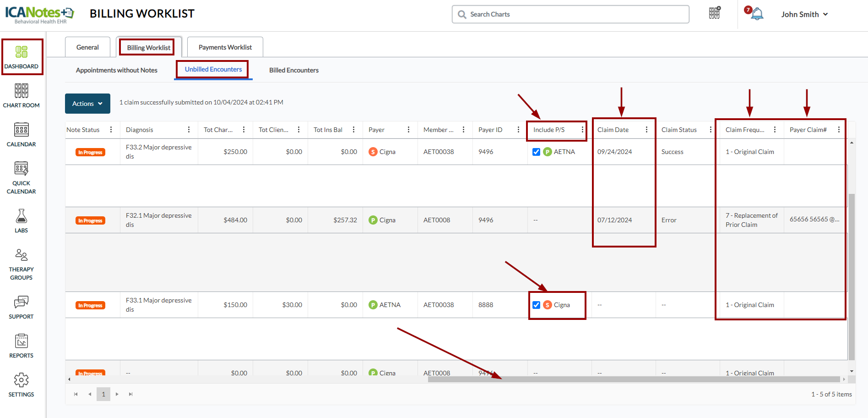Go to Calendar in the sidebar
This screenshot has width=868, height=418.
[21, 135]
